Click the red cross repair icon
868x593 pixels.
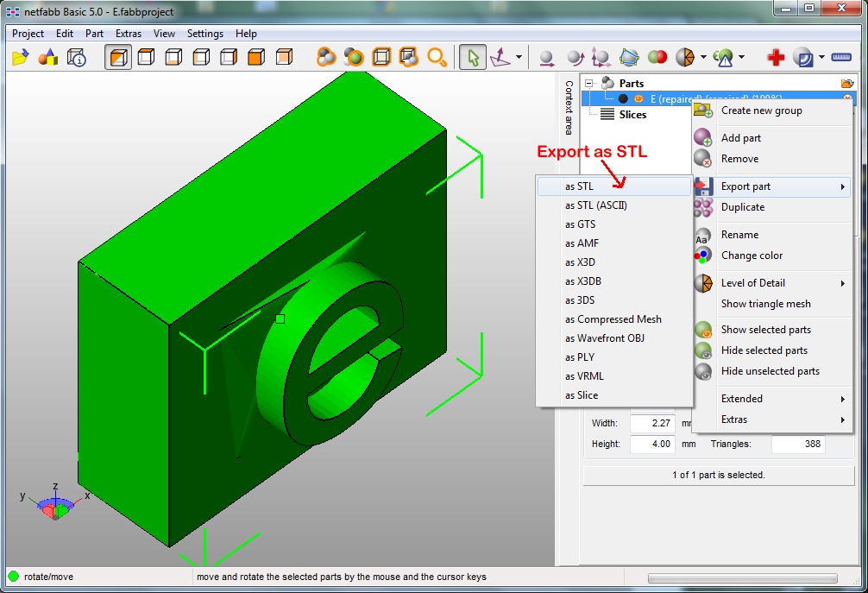click(776, 57)
